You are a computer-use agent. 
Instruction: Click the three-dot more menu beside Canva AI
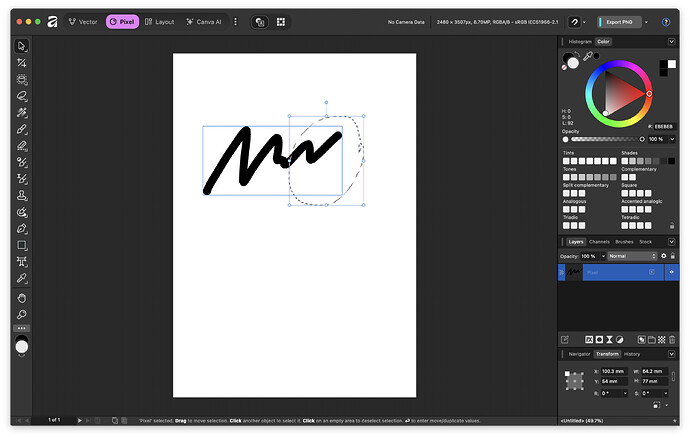pos(235,22)
